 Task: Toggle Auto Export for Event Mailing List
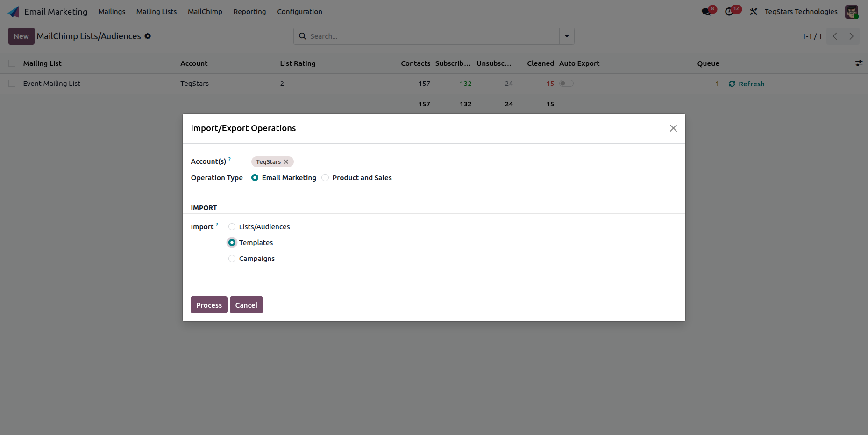point(566,84)
